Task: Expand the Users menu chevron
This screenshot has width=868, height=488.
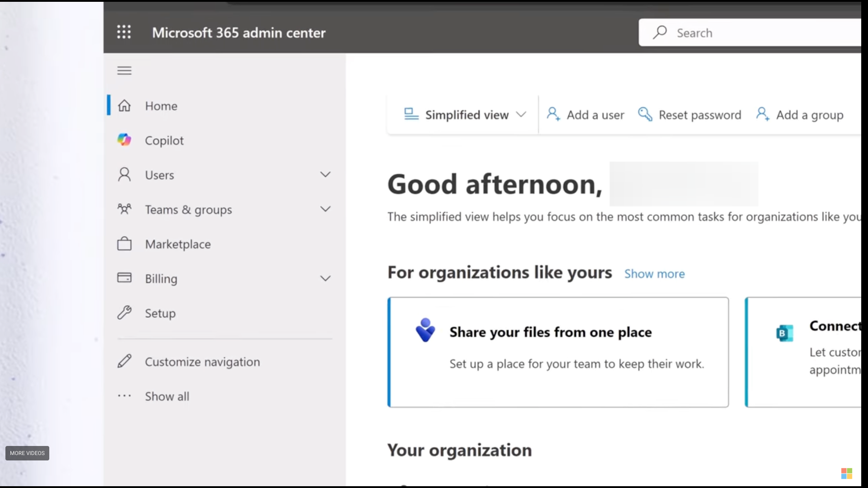Action: 325,175
